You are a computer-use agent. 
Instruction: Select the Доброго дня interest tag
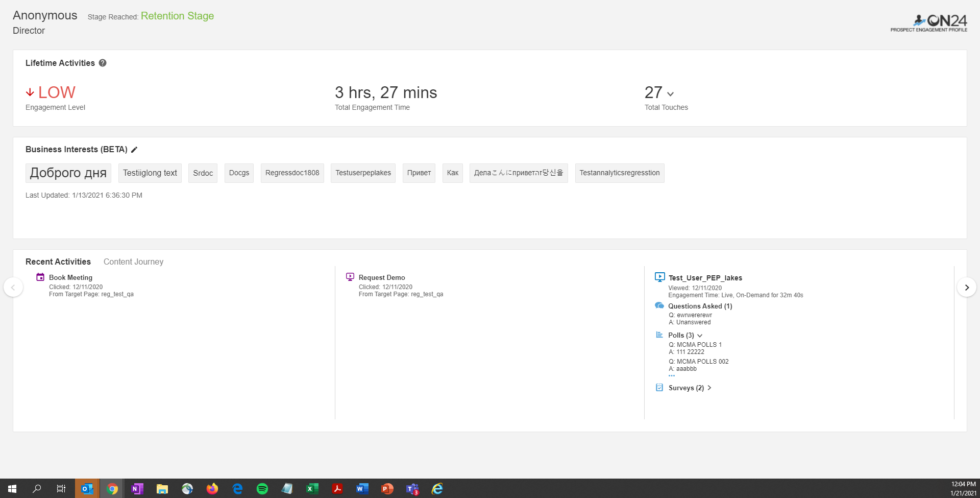click(68, 173)
